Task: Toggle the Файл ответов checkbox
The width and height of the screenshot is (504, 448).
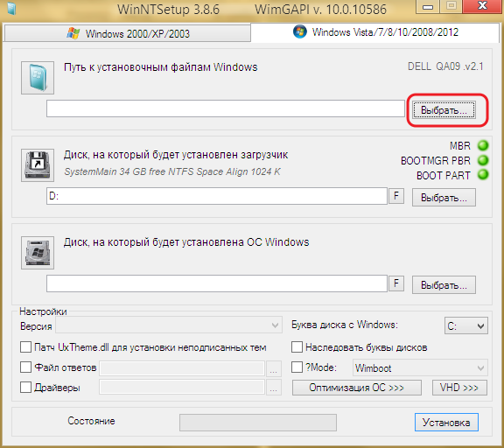Action: [25, 367]
